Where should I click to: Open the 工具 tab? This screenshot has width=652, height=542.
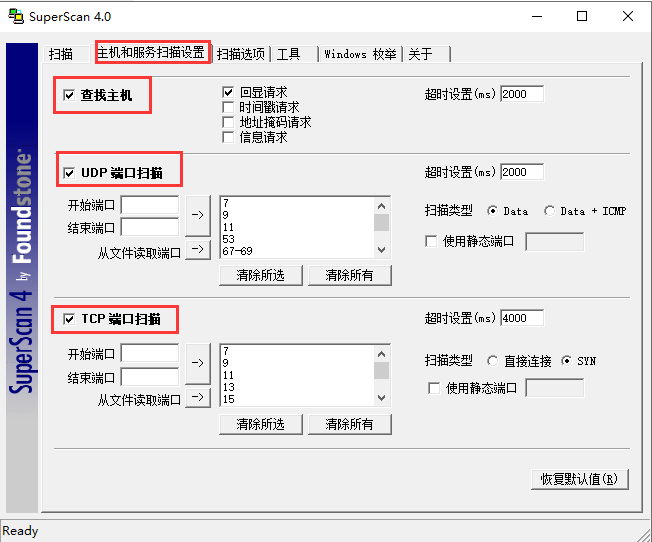point(294,54)
